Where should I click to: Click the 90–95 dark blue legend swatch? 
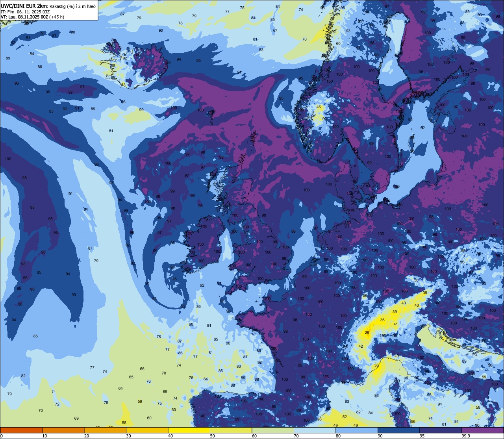[x=398, y=430]
